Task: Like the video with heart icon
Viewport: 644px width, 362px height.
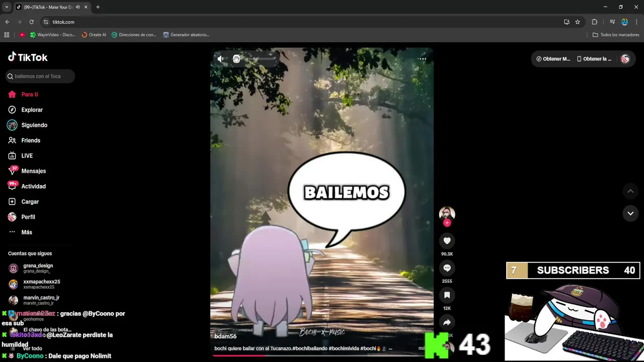Action: coord(447,241)
